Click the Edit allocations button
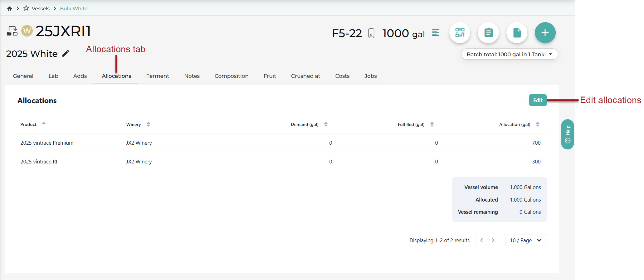This screenshot has width=644, height=280. [x=538, y=100]
